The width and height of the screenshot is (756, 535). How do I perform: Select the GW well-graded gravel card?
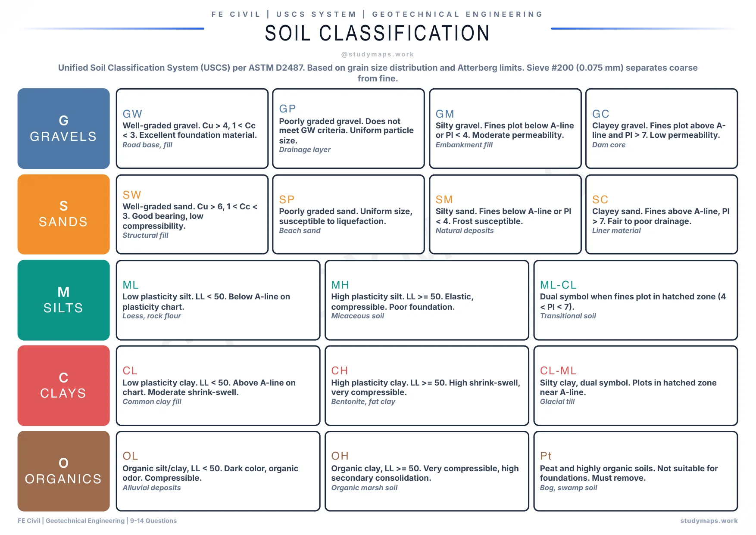point(192,128)
